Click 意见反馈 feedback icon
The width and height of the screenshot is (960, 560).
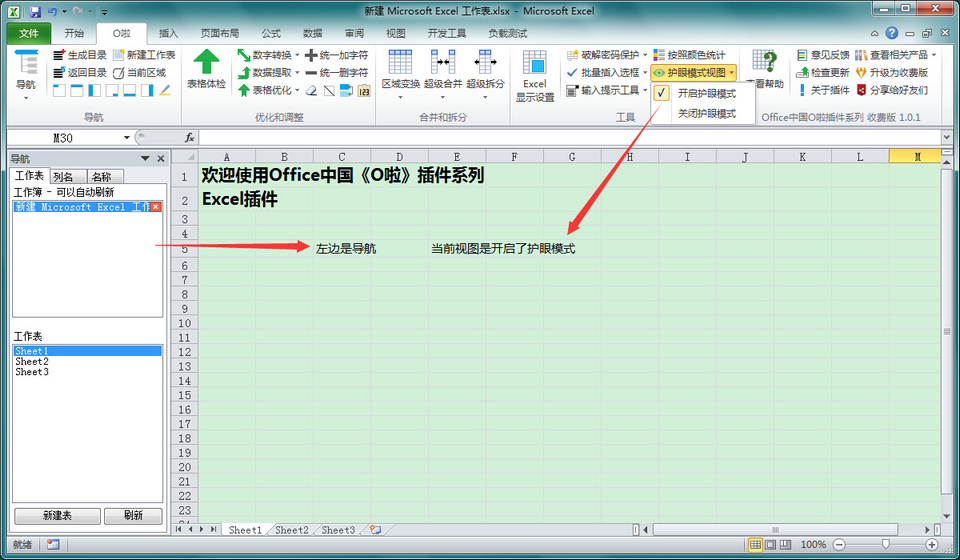point(802,55)
